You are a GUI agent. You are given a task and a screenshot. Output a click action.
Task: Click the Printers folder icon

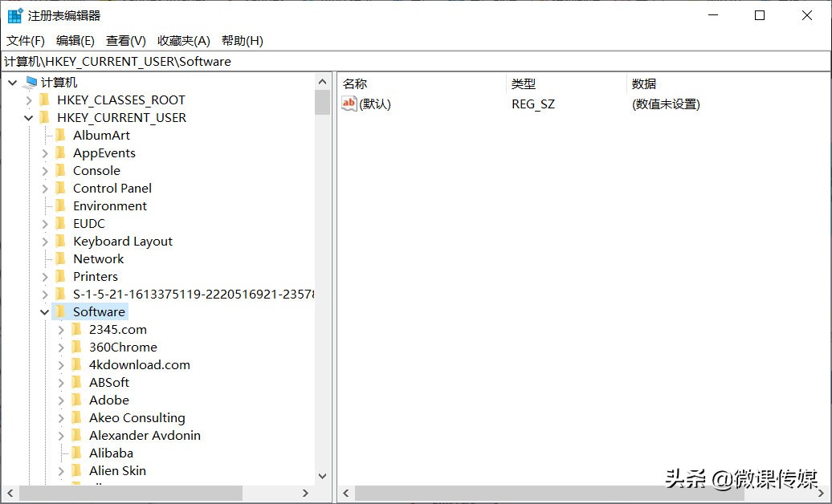(61, 276)
